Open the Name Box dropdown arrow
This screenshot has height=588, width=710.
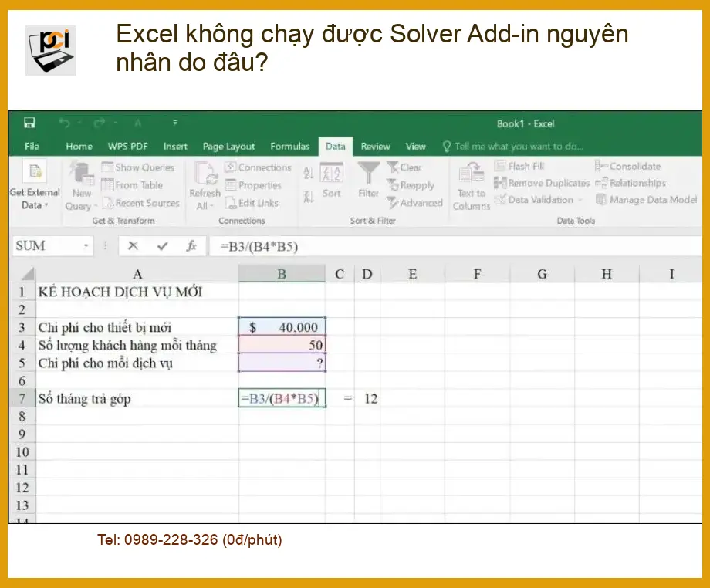pyautogui.click(x=86, y=246)
